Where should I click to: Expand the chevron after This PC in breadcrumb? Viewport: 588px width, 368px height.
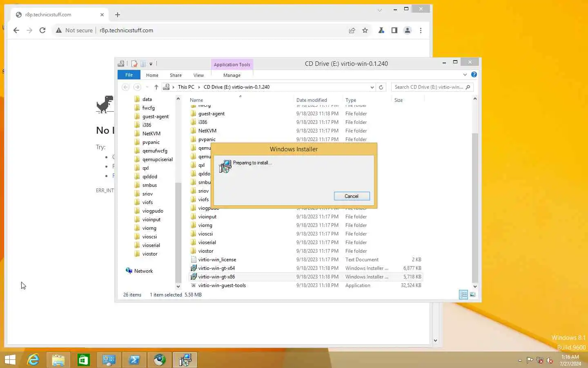(199, 87)
